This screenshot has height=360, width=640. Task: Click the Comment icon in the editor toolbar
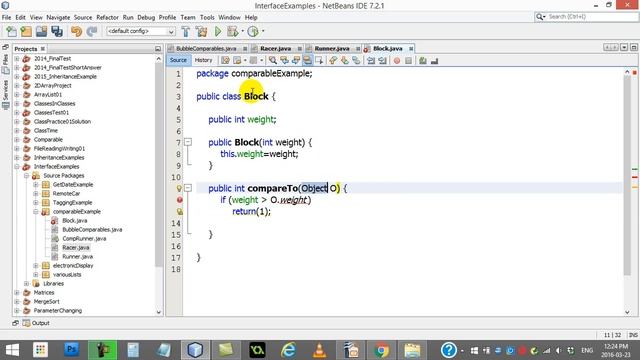[423, 60]
